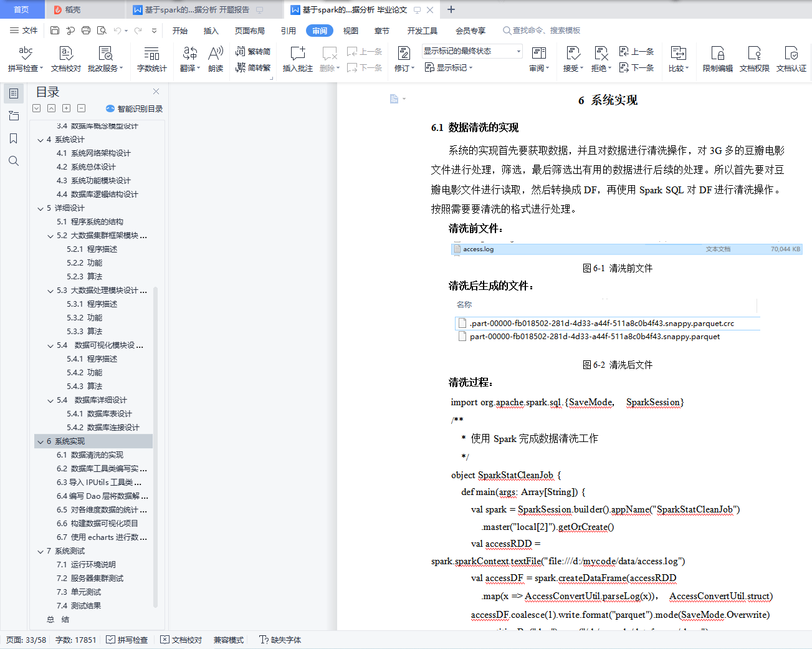Convert text with 简转繁
Screen dimensions: 812x649
253,67
